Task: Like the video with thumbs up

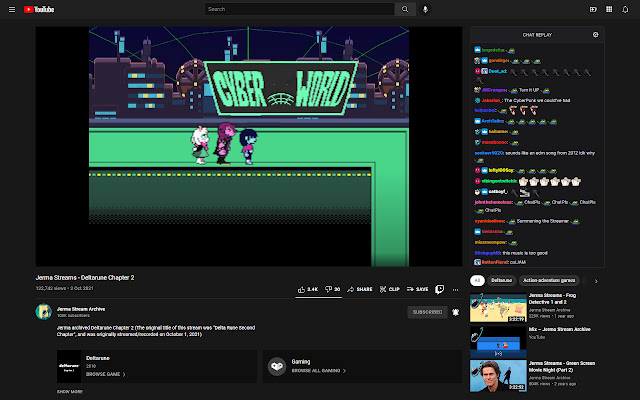Action: coord(308,289)
